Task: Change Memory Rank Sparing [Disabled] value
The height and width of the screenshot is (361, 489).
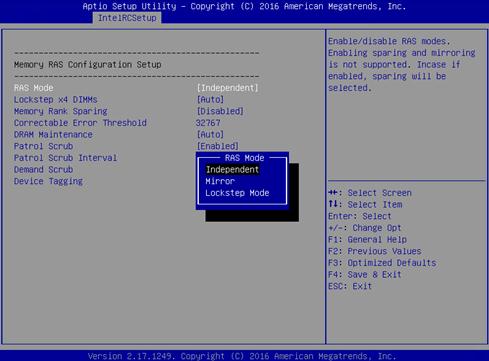Action: pyautogui.click(x=220, y=111)
